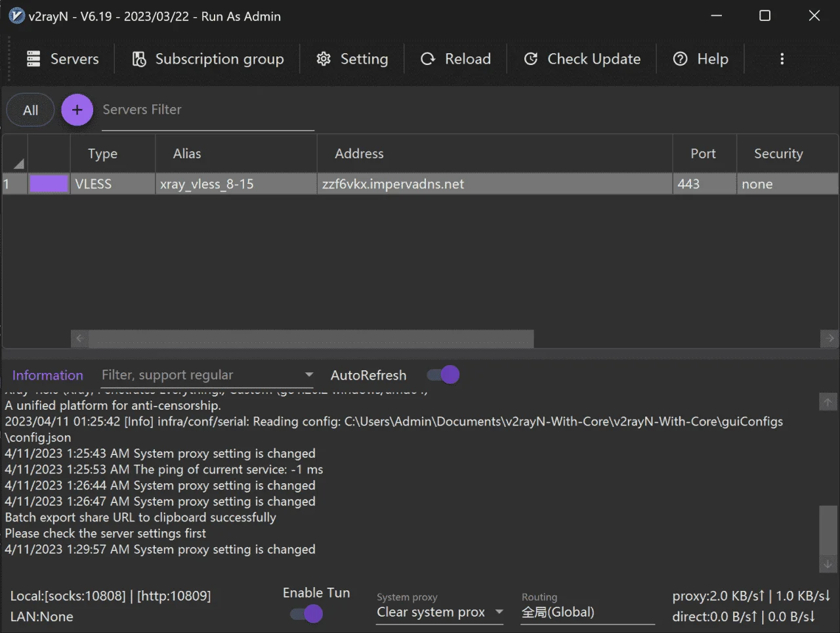Viewport: 840px width, 633px height.
Task: Select the xray_vless_8-15 alias cell
Action: 236,184
